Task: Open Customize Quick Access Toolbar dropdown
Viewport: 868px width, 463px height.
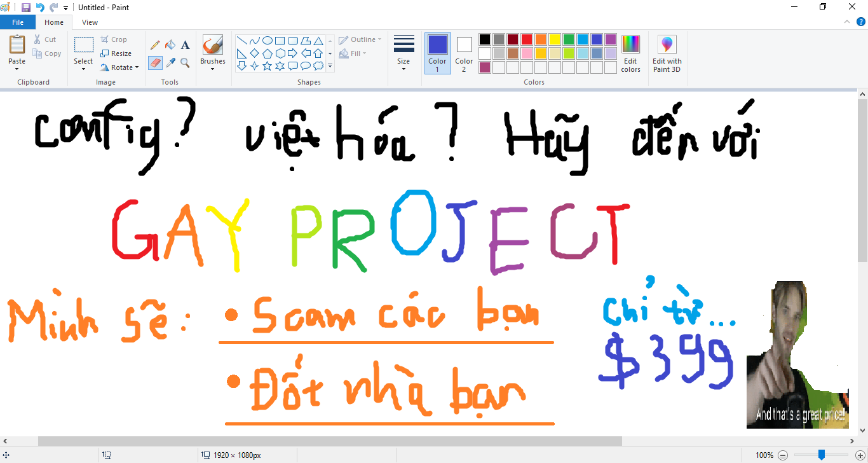Action: tap(65, 8)
